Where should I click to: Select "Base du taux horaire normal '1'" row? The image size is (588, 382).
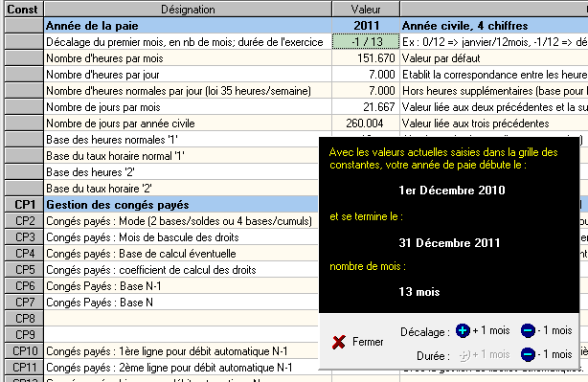[x=182, y=156]
